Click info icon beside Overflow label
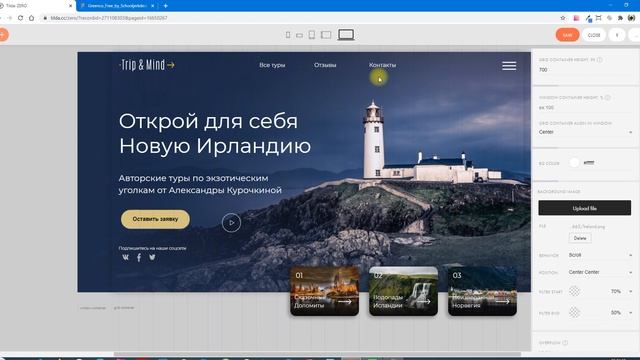The height and width of the screenshot is (360, 640). pos(565,343)
